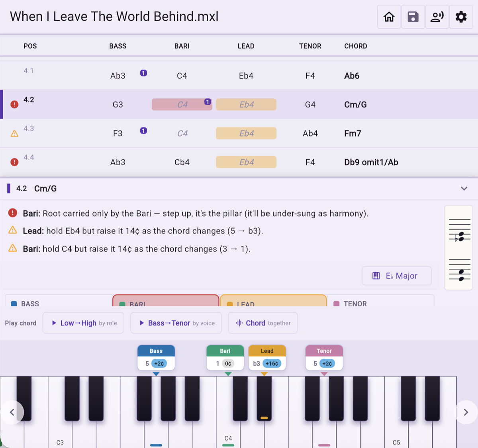The image size is (478, 448).
Task: Click the red error icon on row 4.2
Action: pos(14,104)
